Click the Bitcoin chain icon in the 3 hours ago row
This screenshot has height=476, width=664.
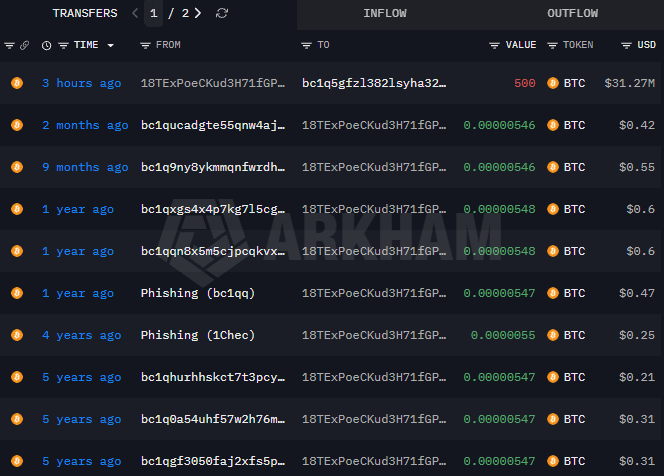point(17,83)
